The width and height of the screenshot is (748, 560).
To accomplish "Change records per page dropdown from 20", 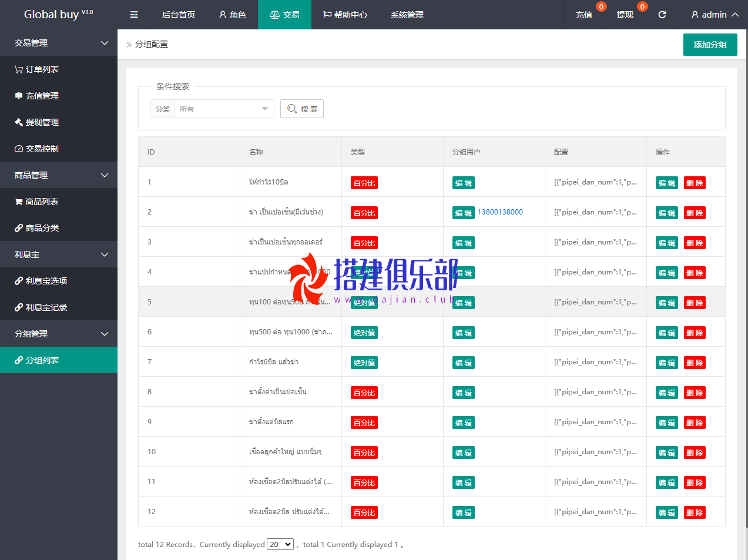I will pyautogui.click(x=280, y=545).
